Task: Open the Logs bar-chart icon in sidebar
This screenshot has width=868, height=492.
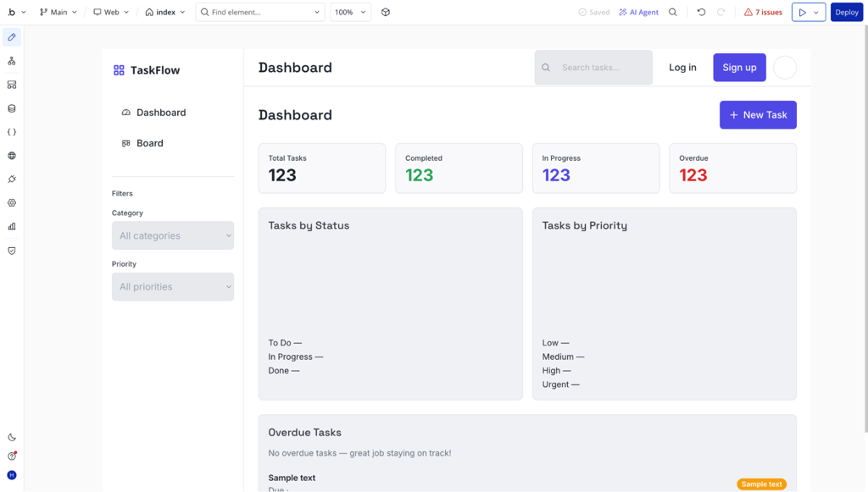Action: [x=12, y=227]
